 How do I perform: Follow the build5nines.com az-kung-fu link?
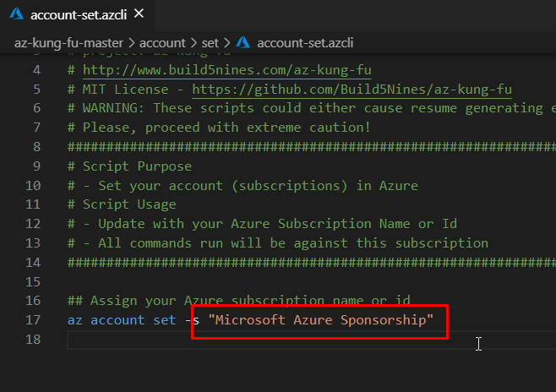click(226, 69)
